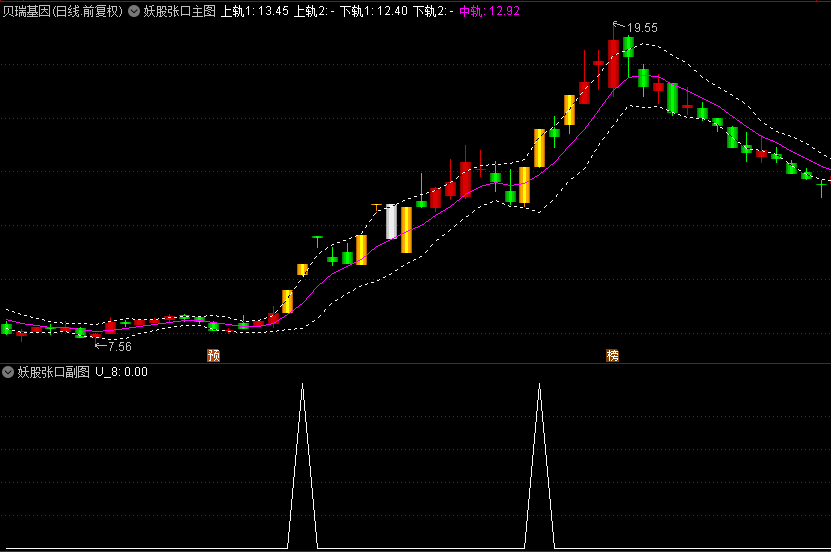
Task: Click the U_8: 0.00 value label
Action: [121, 372]
